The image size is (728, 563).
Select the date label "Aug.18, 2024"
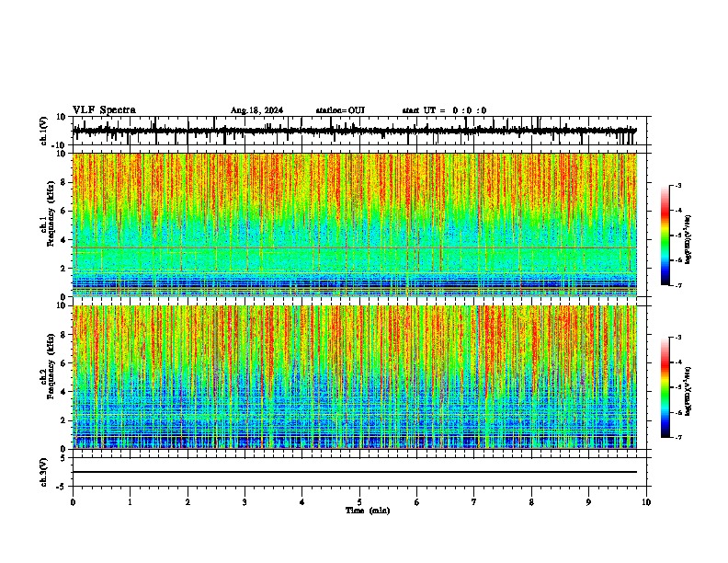pyautogui.click(x=256, y=110)
